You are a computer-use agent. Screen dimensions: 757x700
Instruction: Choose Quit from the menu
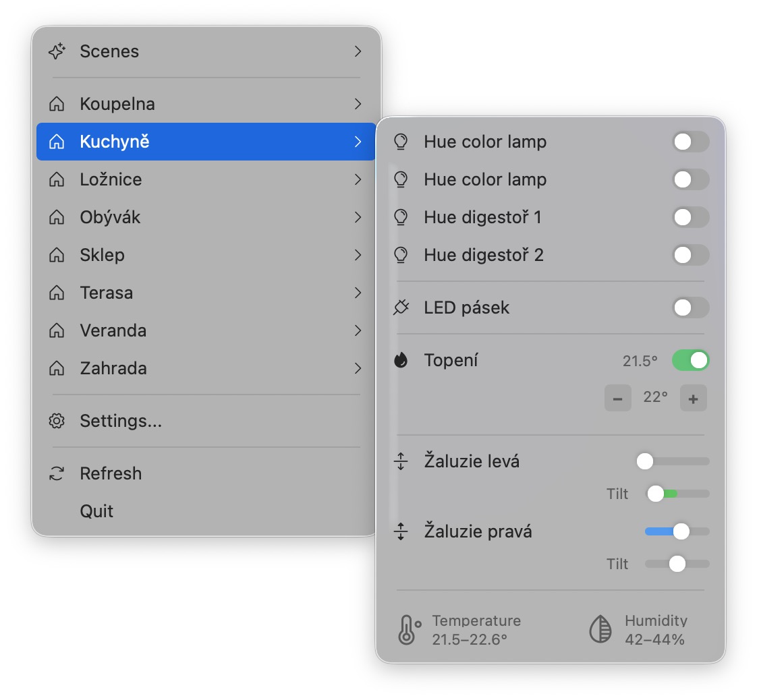pyautogui.click(x=96, y=511)
